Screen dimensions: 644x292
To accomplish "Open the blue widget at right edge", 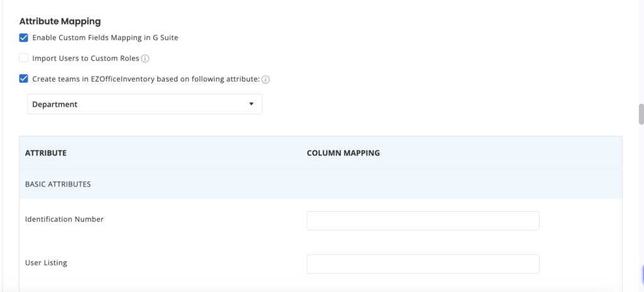I will coord(642,275).
